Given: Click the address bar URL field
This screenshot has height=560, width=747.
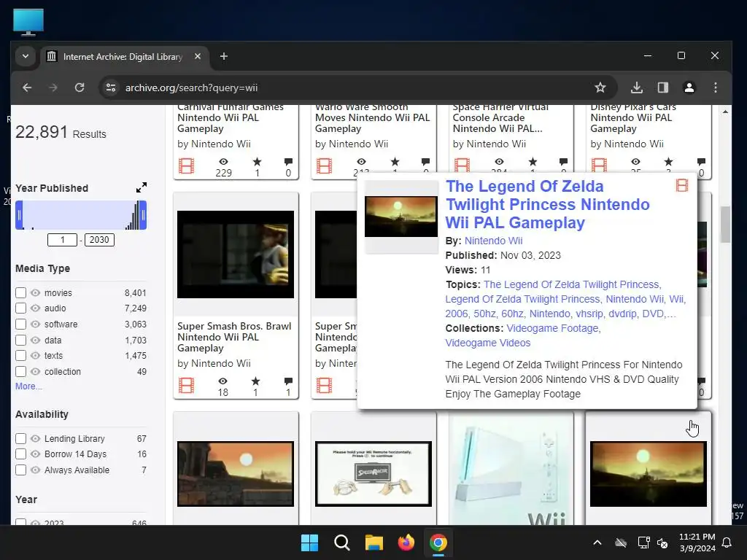Looking at the screenshot, I should [x=352, y=87].
